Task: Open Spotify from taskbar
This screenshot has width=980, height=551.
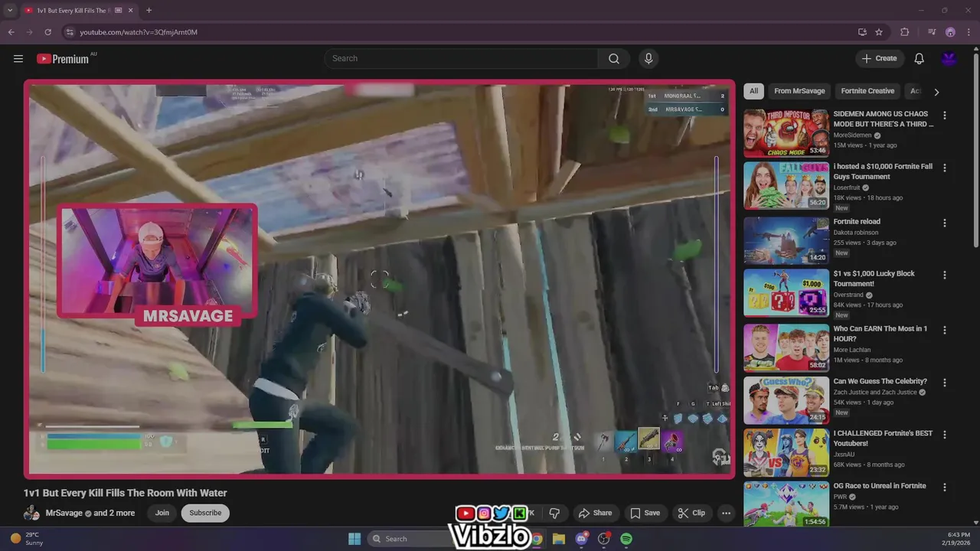Action: pyautogui.click(x=626, y=539)
